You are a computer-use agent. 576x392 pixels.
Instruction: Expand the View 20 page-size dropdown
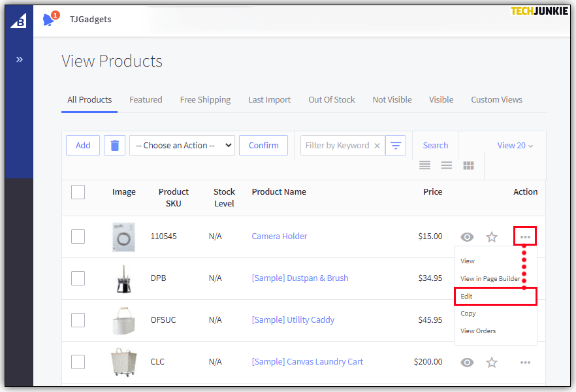515,146
